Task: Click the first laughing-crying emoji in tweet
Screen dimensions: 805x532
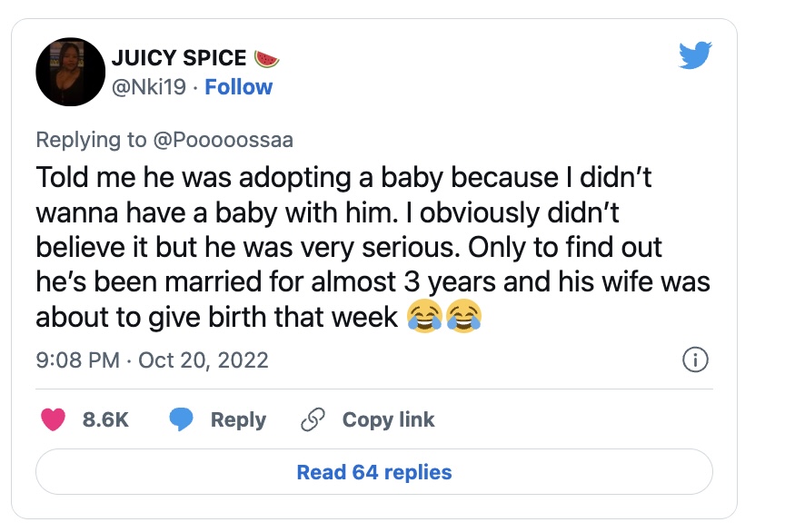Action: [x=423, y=316]
